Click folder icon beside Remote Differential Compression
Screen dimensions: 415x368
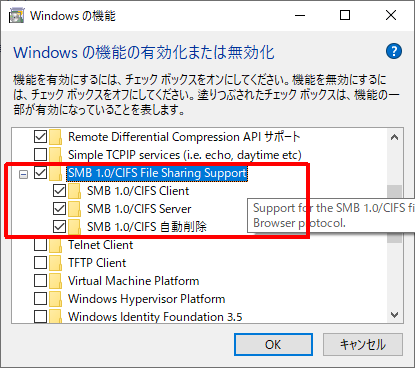tap(56, 137)
